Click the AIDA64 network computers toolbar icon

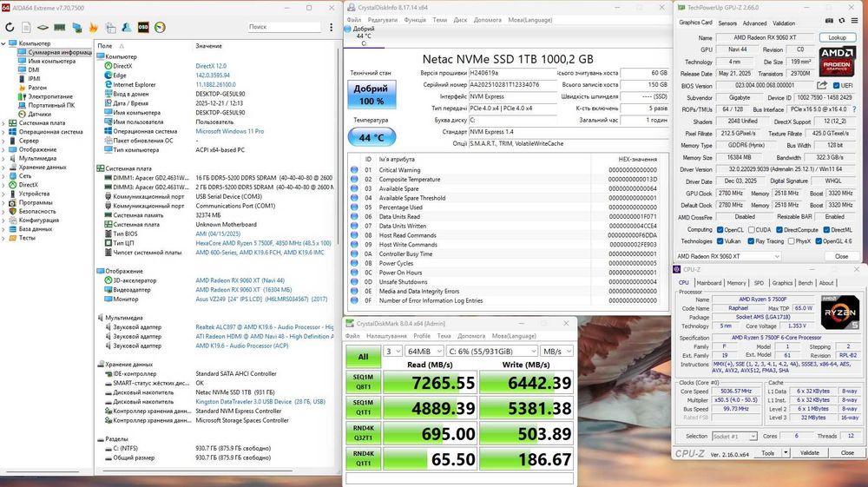click(77, 27)
